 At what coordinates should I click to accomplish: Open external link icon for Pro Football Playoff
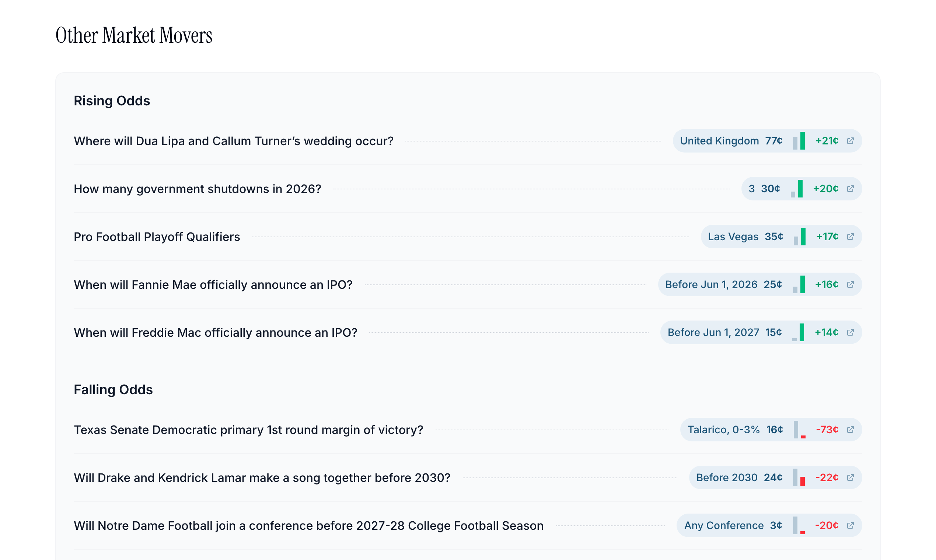(850, 237)
